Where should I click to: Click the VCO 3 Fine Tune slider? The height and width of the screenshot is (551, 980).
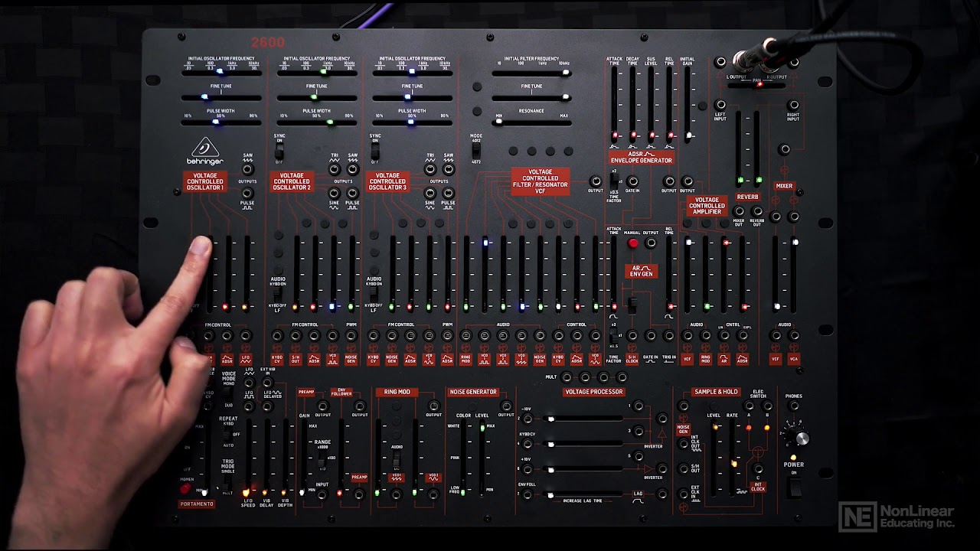(x=412, y=97)
